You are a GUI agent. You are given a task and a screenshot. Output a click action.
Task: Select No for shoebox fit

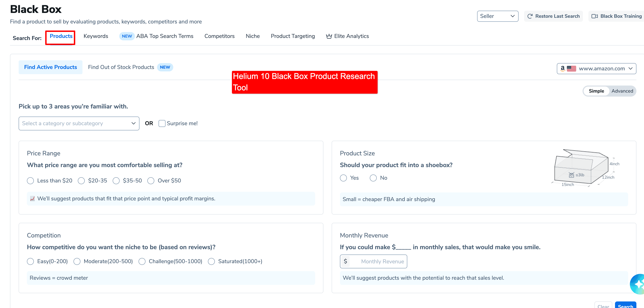pyautogui.click(x=373, y=178)
